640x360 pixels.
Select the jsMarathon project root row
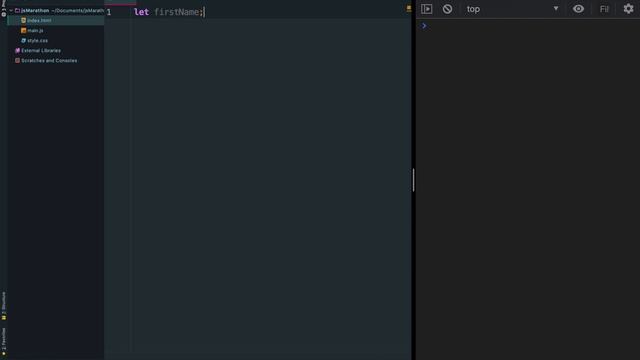pyautogui.click(x=56, y=11)
